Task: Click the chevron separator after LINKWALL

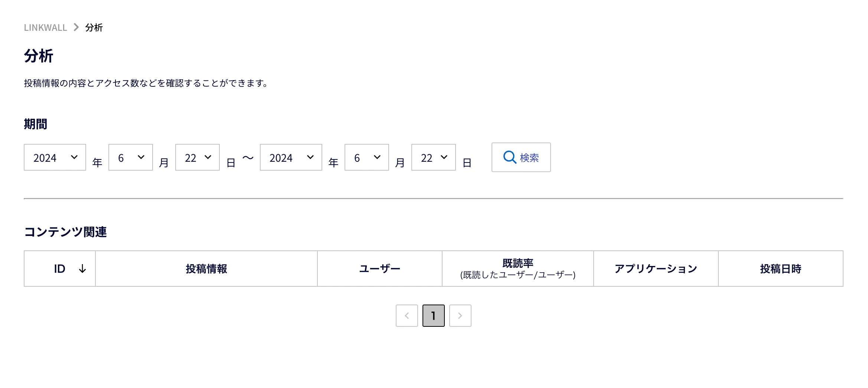Action: point(76,27)
